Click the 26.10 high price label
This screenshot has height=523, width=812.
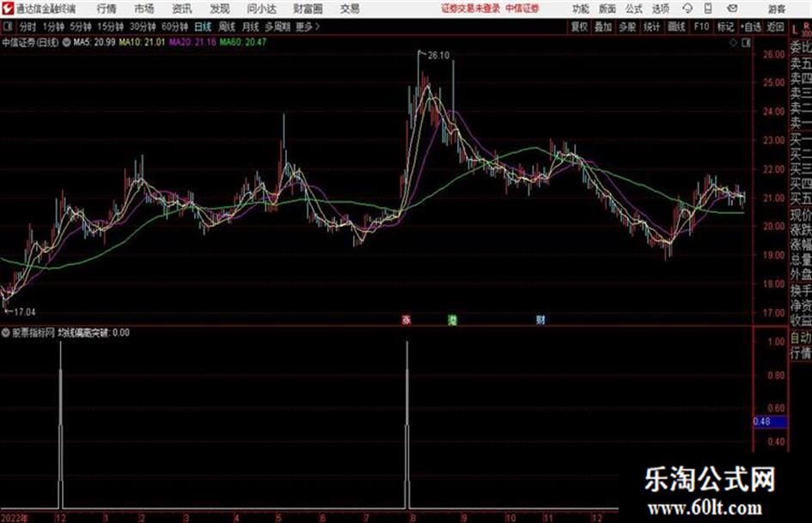coord(438,56)
